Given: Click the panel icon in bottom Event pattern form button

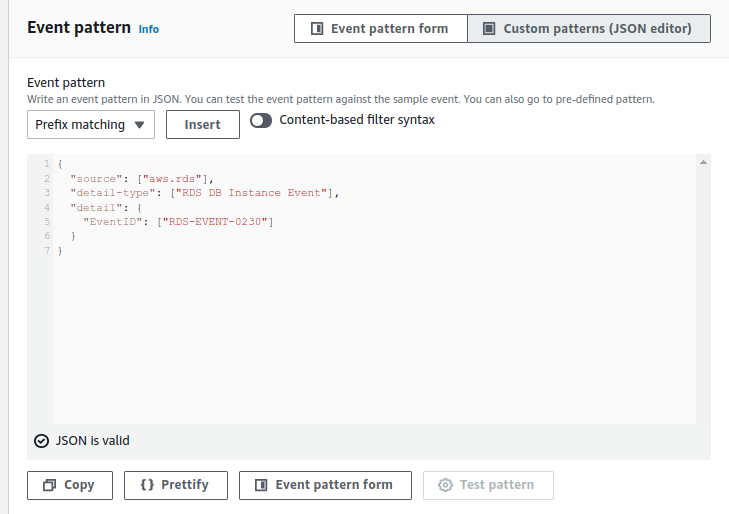Looking at the screenshot, I should click(x=261, y=485).
